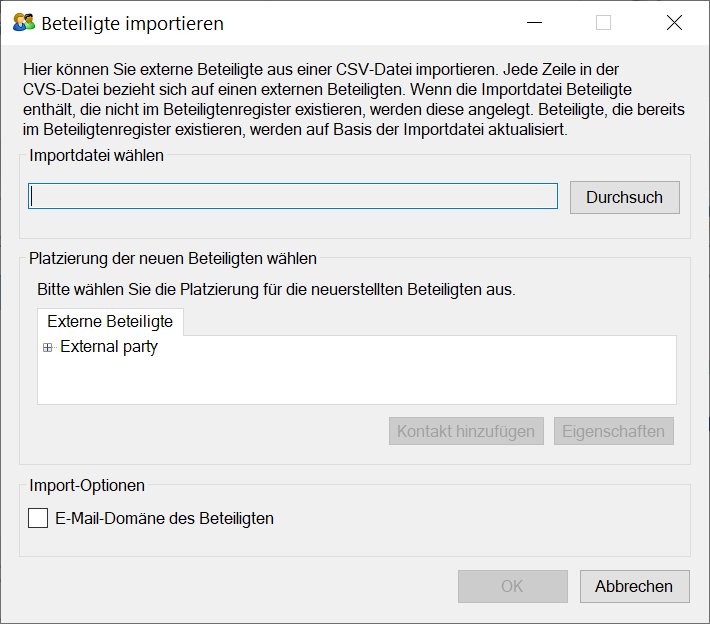
Task: Focus the Importdatei file path field
Action: pos(293,196)
